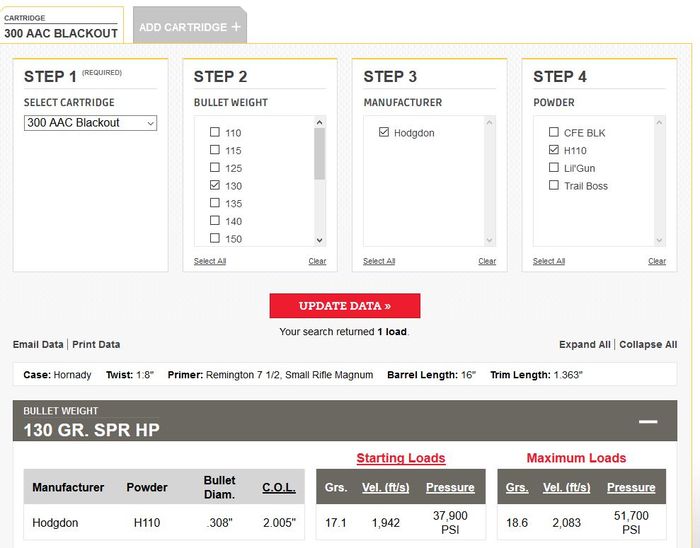The width and height of the screenshot is (700, 548).
Task: Uncheck the Hodgdon manufacturer checkbox
Action: coord(384,133)
